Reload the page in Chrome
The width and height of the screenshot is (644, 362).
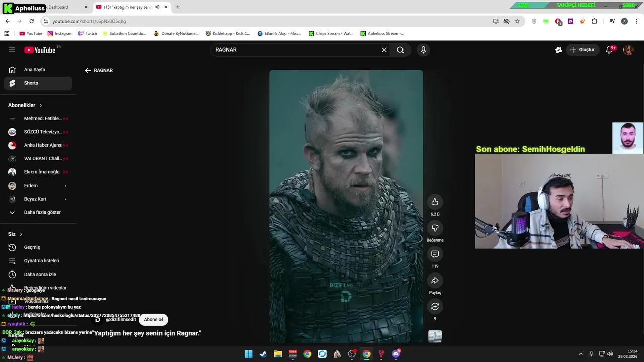(31, 21)
